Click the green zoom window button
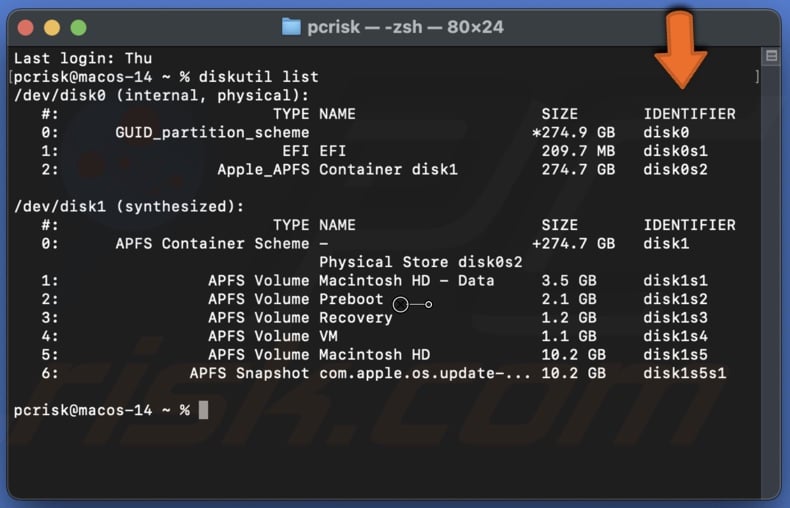 pyautogui.click(x=78, y=27)
